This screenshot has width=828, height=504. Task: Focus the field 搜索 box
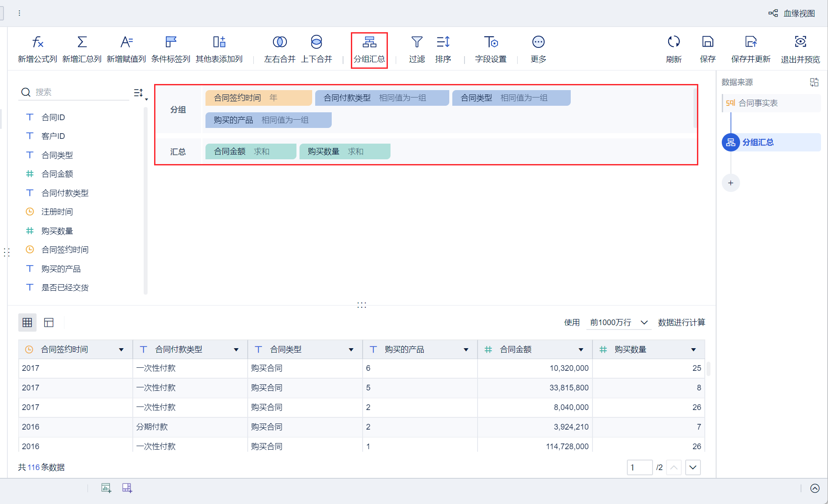tap(74, 92)
